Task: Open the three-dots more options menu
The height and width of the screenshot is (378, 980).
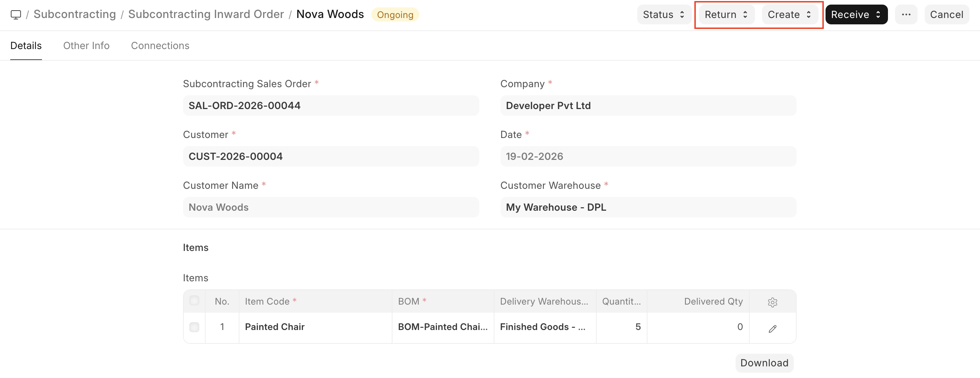Action: [x=906, y=14]
